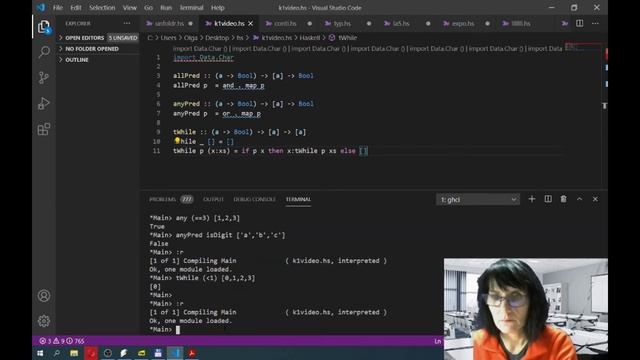Open the View menu

point(130,8)
